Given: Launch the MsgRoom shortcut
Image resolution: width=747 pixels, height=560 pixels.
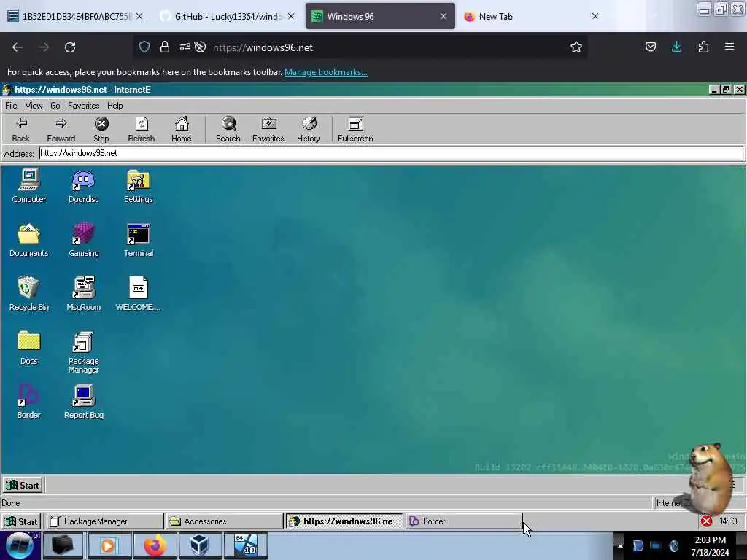Looking at the screenshot, I should click(83, 294).
